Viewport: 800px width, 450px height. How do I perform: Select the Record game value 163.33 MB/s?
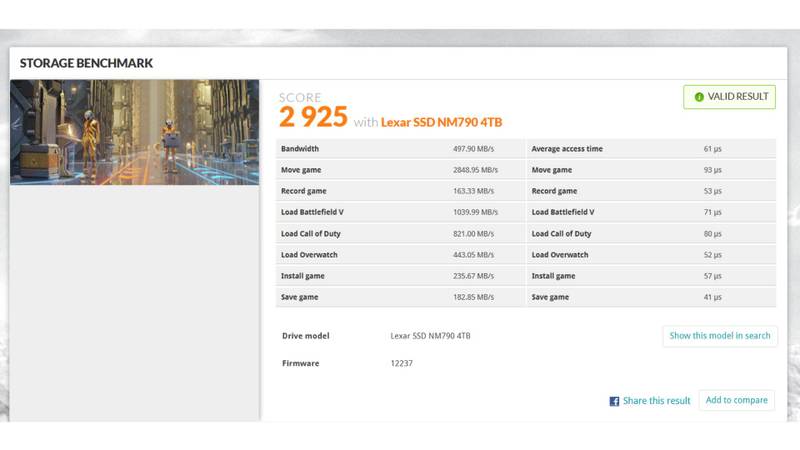[x=473, y=191]
